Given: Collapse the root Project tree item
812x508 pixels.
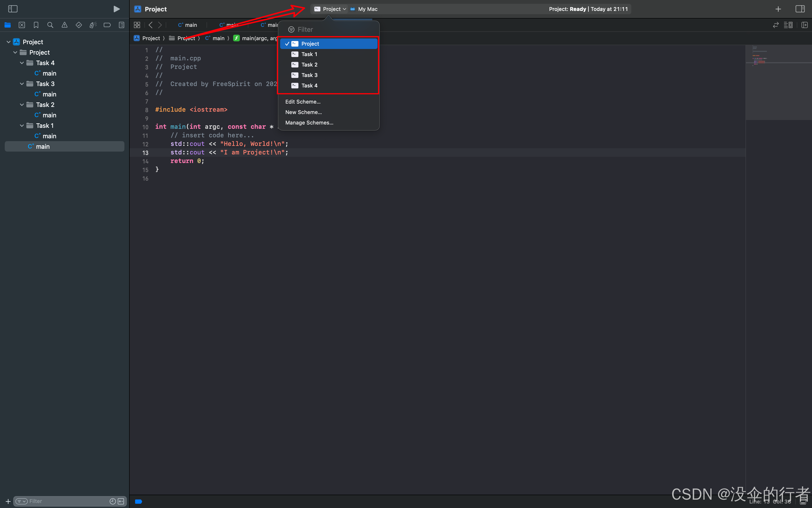Looking at the screenshot, I should (8, 42).
